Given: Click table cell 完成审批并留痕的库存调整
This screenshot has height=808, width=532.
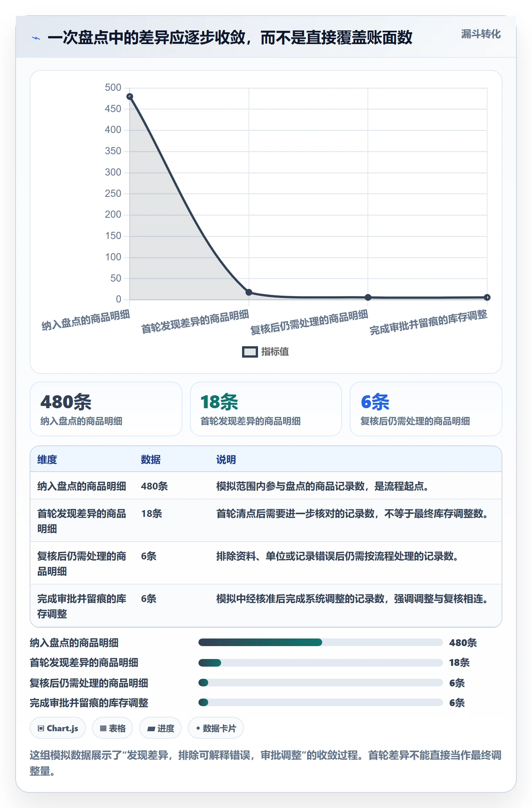Looking at the screenshot, I should pyautogui.click(x=82, y=606).
